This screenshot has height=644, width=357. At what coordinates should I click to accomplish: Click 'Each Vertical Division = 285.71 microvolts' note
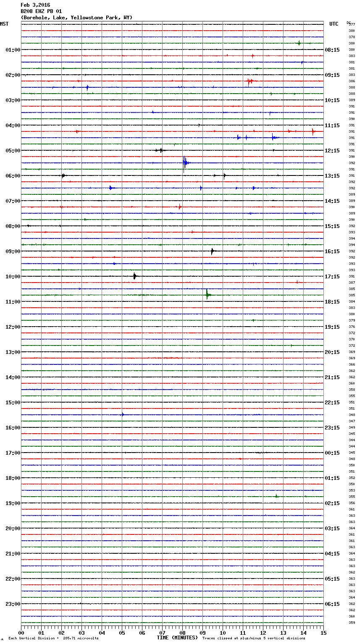click(x=53, y=638)
